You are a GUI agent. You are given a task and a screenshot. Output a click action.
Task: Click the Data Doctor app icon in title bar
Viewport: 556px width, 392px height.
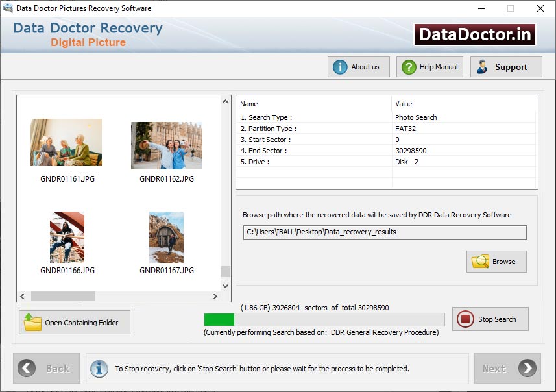pos(8,8)
